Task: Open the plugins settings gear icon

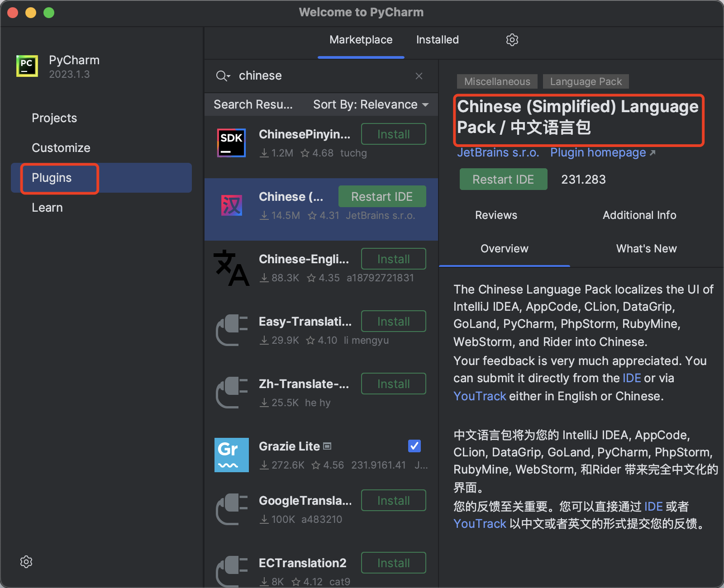Action: tap(512, 40)
